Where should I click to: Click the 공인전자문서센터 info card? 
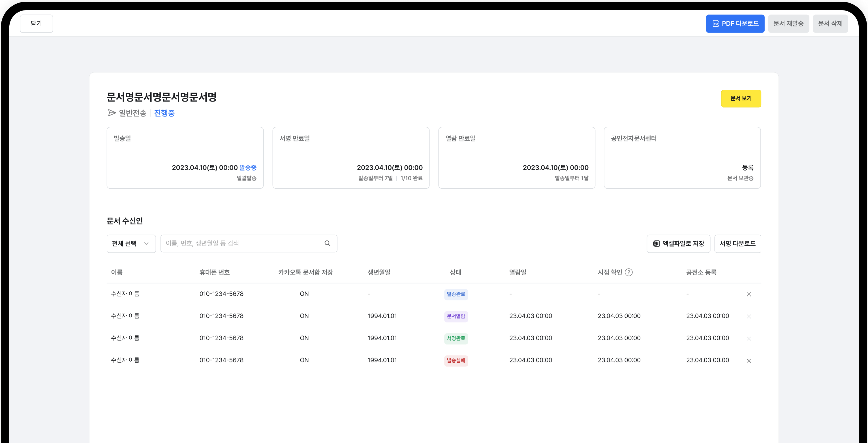(682, 158)
